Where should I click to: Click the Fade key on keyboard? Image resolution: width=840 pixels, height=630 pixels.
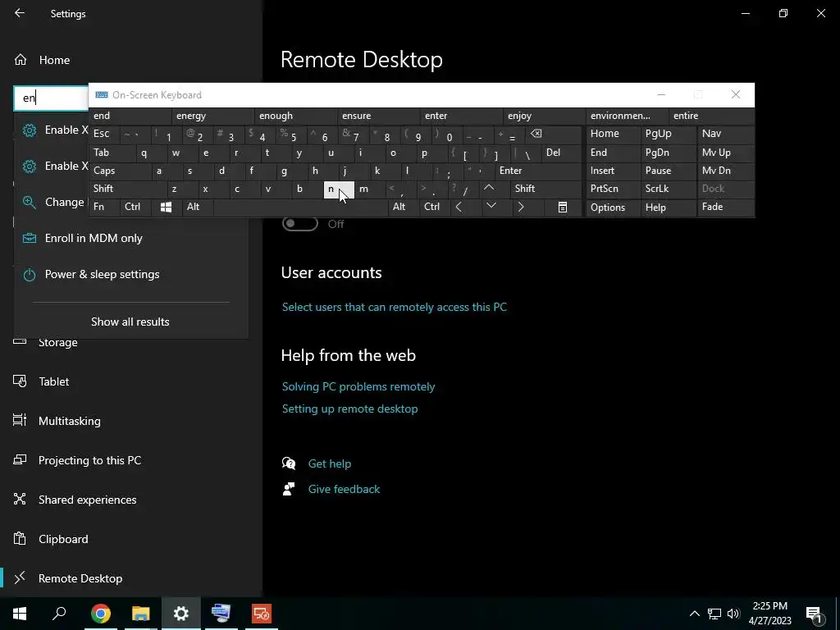click(x=725, y=207)
